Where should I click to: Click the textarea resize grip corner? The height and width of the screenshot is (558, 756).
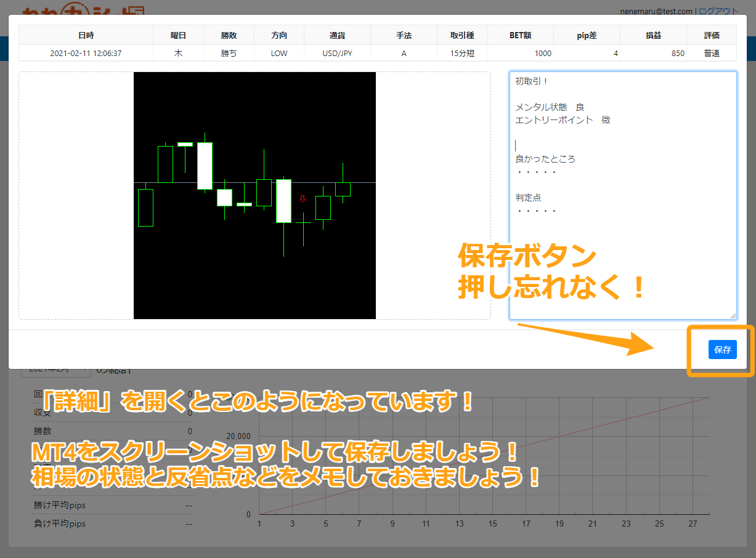tap(733, 315)
